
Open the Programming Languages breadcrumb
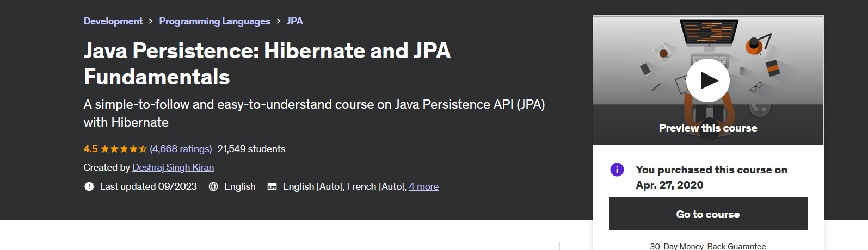coord(214,21)
